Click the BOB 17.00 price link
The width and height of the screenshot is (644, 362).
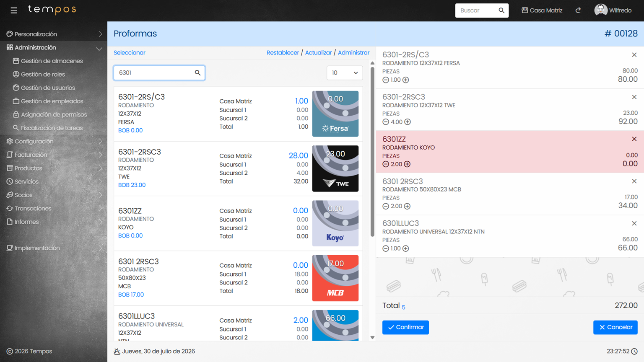pos(131,295)
